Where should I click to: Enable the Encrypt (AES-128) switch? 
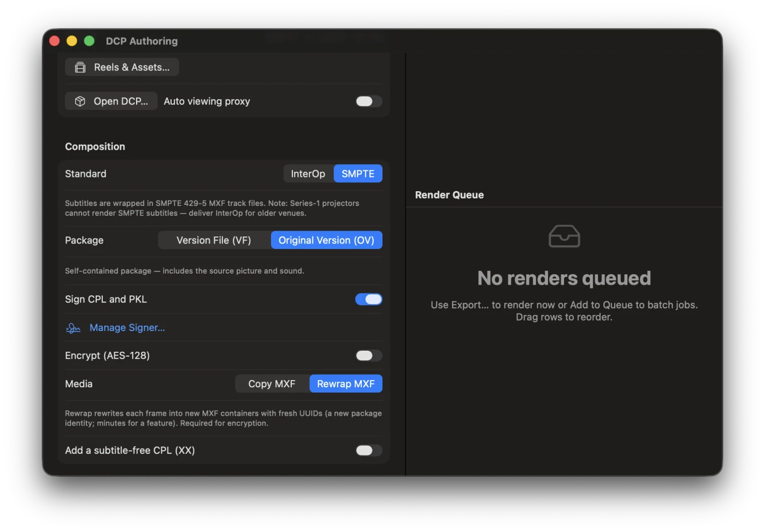[x=369, y=356]
